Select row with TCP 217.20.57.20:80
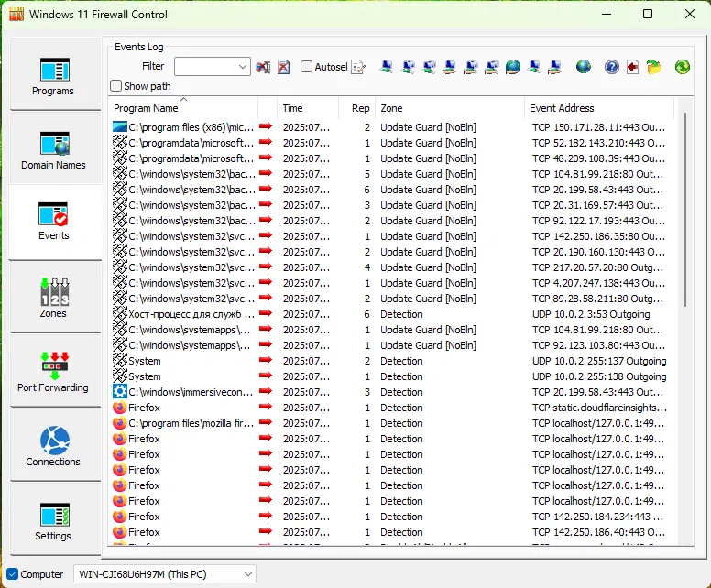This screenshot has width=711, height=588. [392, 267]
